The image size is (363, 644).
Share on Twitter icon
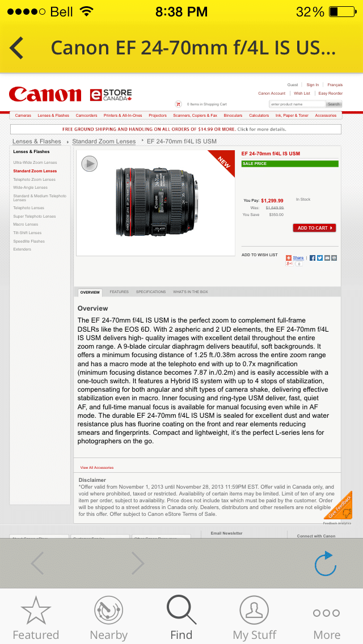pyautogui.click(x=320, y=258)
